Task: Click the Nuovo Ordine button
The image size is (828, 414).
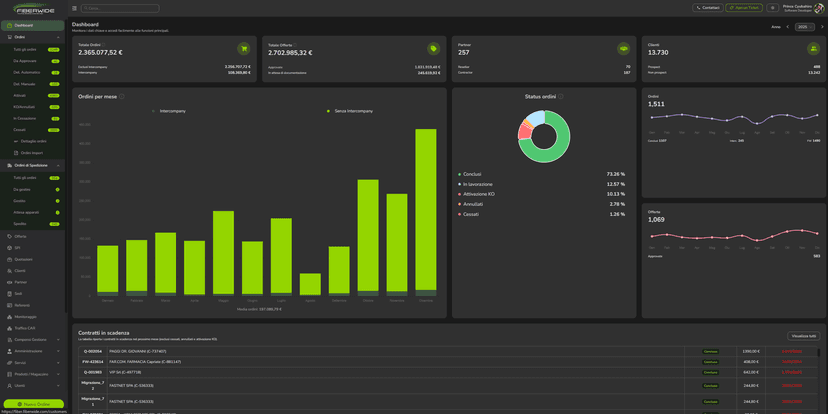Action: pos(33,404)
